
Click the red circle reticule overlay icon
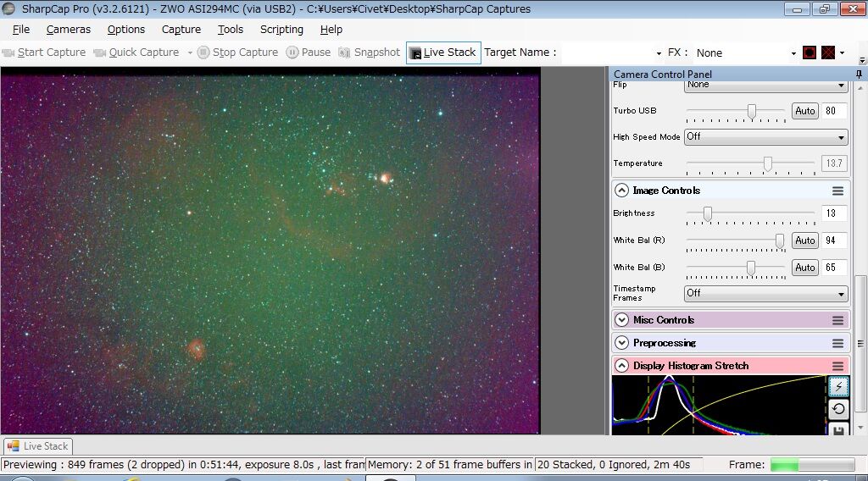pyautogui.click(x=810, y=53)
